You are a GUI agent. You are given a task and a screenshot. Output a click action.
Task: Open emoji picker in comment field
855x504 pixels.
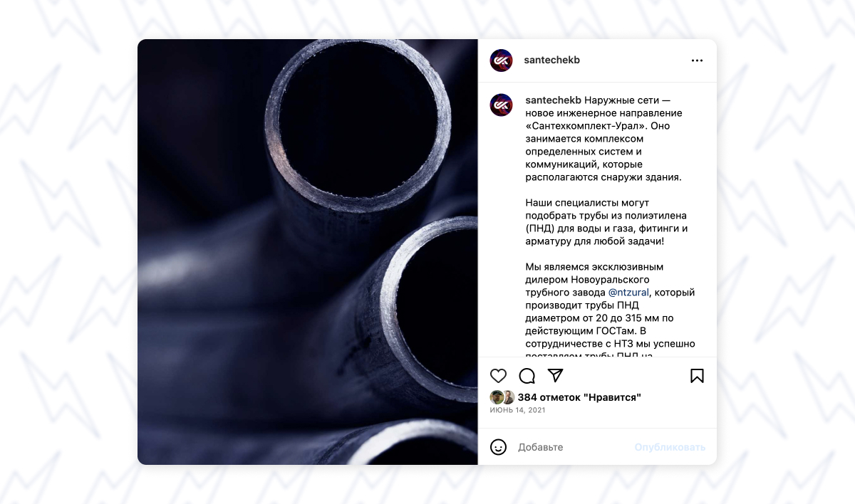tap(499, 447)
